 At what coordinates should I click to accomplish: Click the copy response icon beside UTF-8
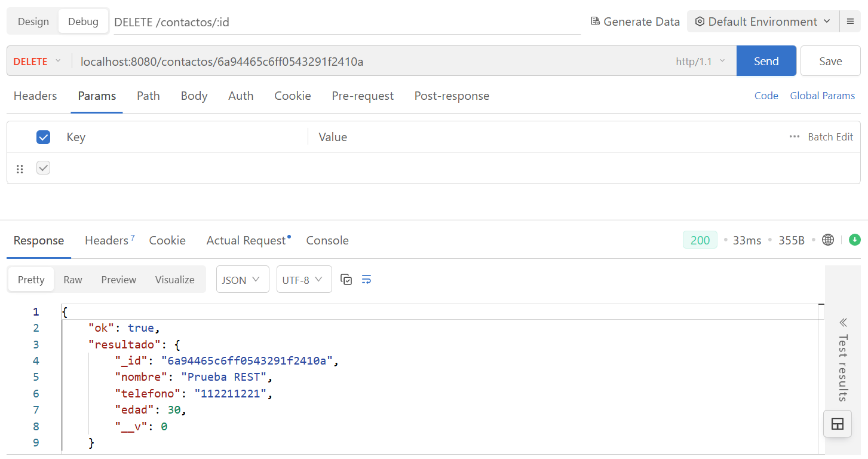(x=346, y=280)
